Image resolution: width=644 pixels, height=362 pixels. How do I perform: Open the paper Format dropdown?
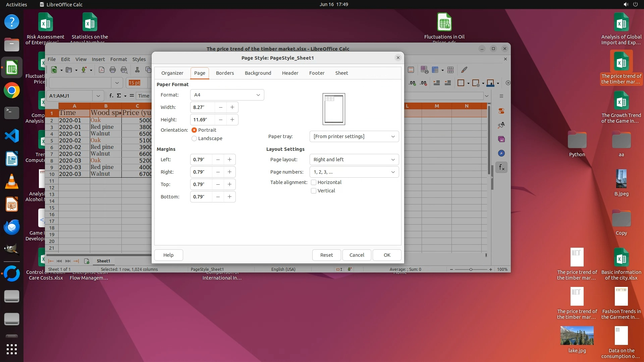(227, 95)
